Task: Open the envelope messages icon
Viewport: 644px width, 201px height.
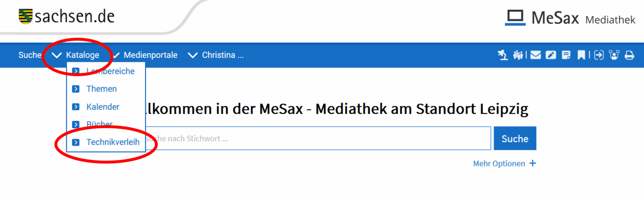Action: tap(536, 55)
